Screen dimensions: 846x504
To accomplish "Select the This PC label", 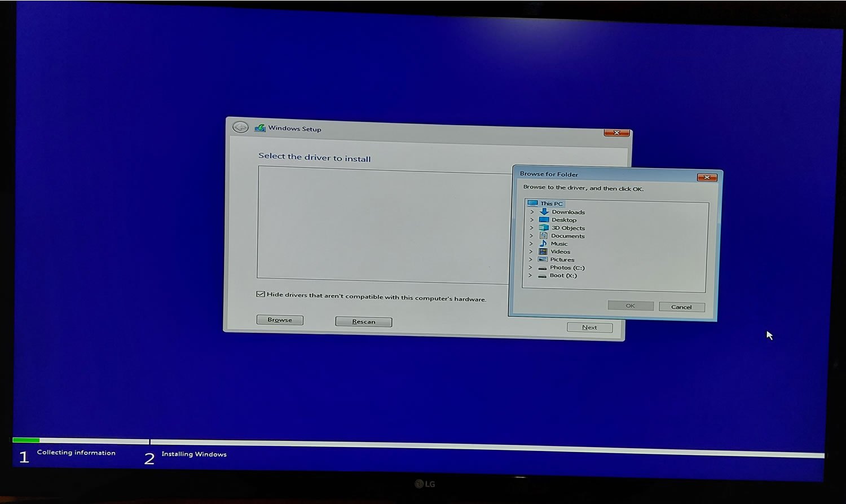I will pos(552,204).
